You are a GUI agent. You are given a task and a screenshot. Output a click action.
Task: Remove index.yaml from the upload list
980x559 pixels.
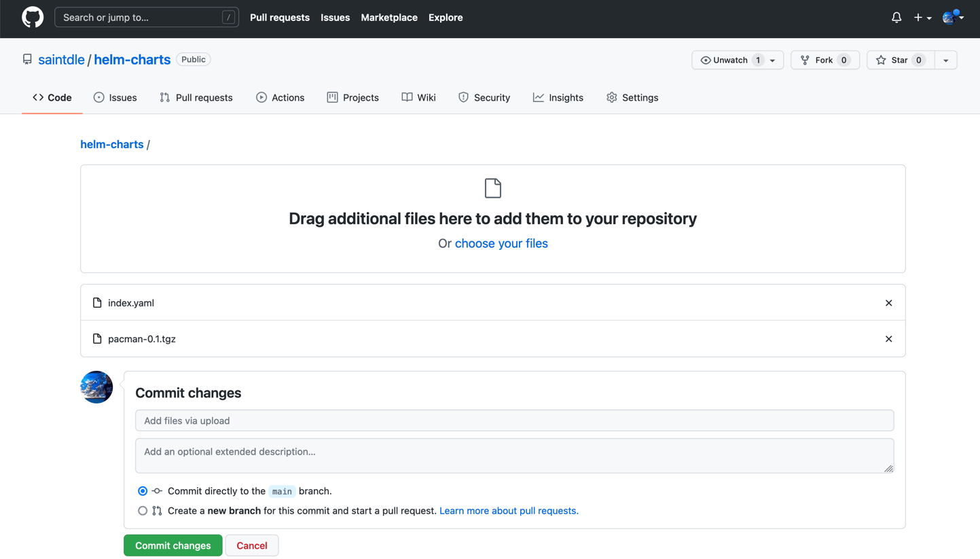tap(888, 303)
